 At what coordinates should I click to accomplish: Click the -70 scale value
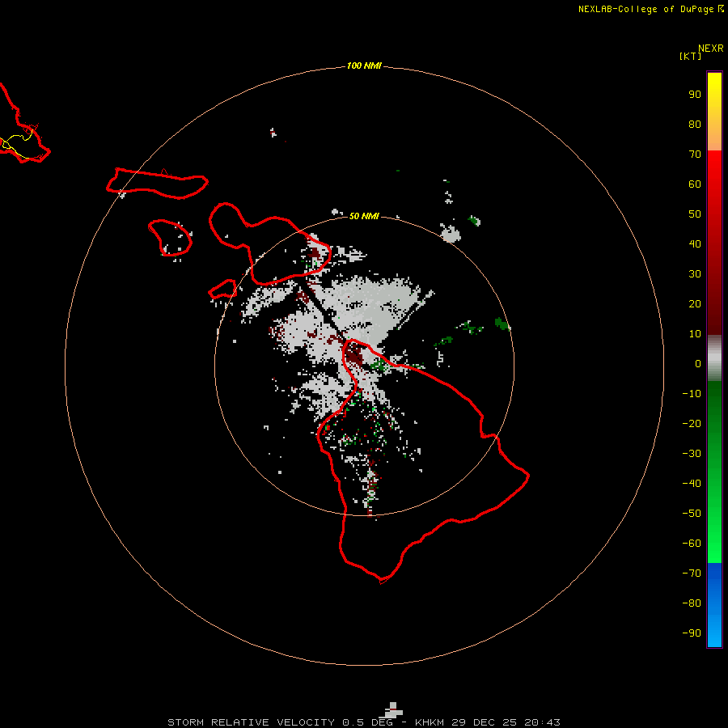[x=692, y=574]
